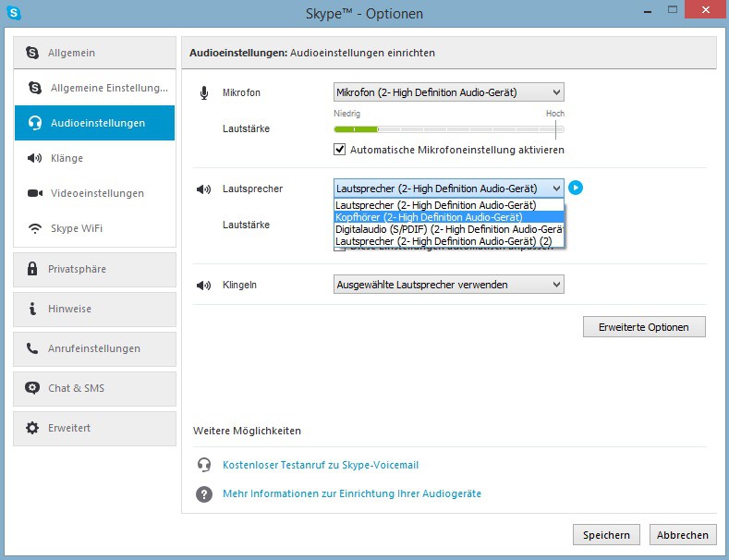Click the question mark help icon
729x560 pixels.
click(204, 494)
